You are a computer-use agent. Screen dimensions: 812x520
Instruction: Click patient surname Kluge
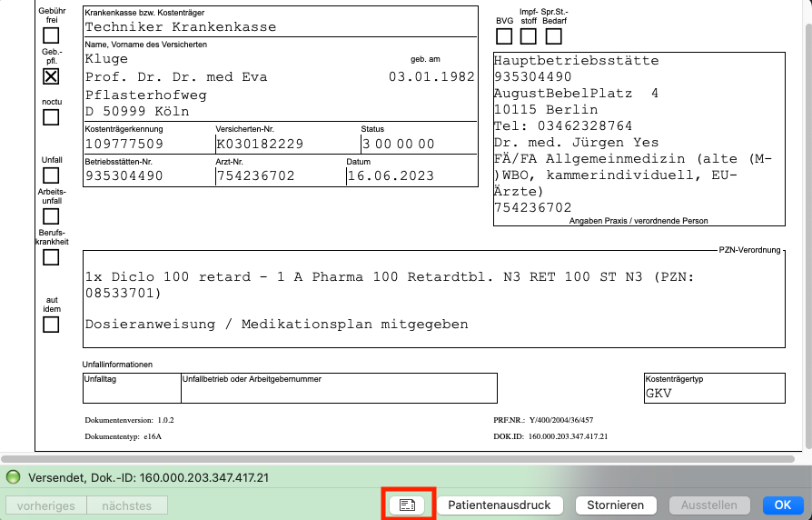click(106, 58)
